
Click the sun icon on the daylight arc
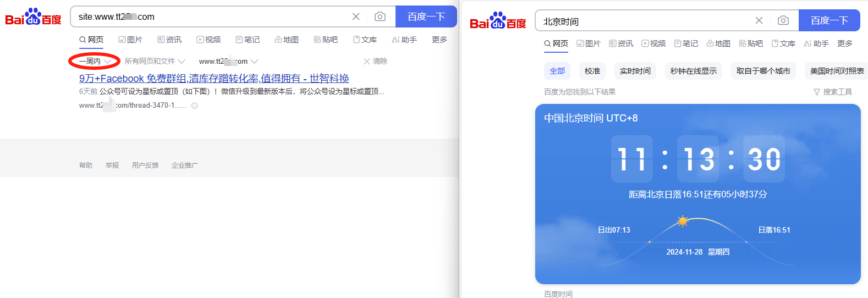(x=683, y=222)
